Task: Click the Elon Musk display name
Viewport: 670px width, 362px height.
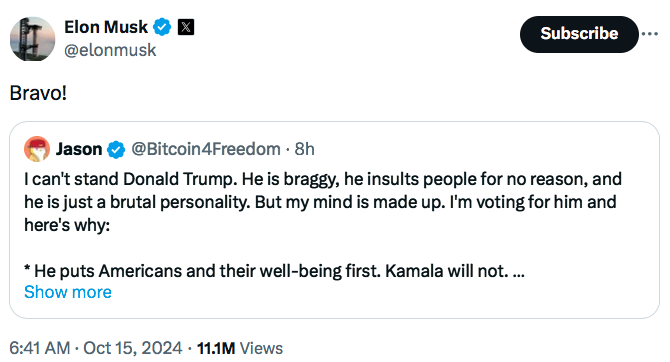Action: [106, 27]
